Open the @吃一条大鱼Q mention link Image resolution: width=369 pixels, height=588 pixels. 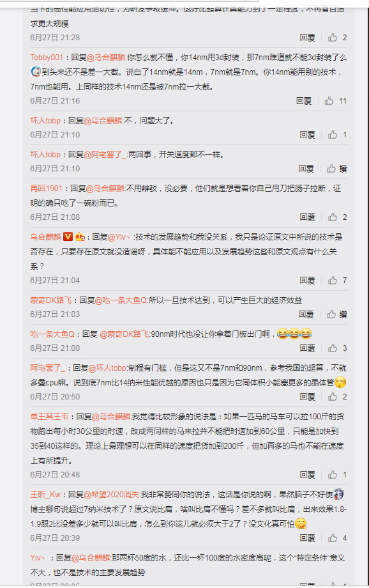click(x=121, y=300)
